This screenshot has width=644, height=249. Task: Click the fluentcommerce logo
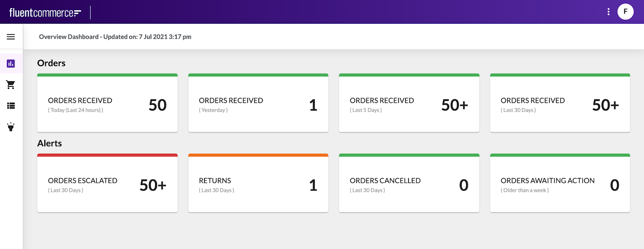tap(45, 13)
